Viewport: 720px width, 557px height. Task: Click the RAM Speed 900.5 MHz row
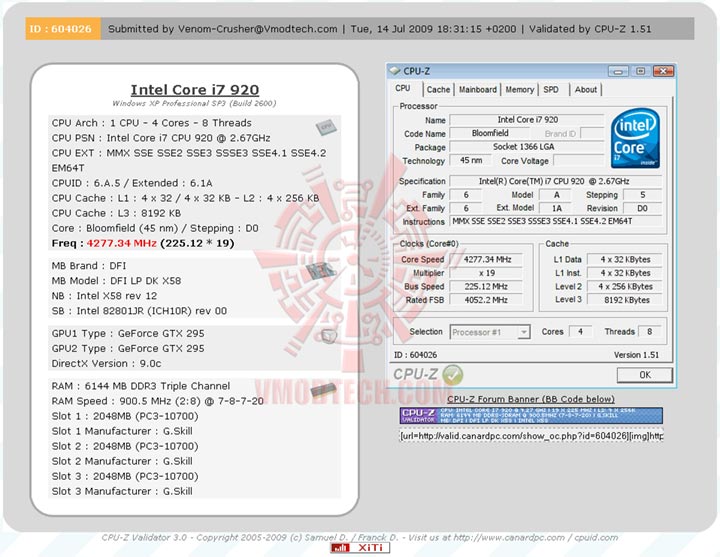tap(158, 401)
